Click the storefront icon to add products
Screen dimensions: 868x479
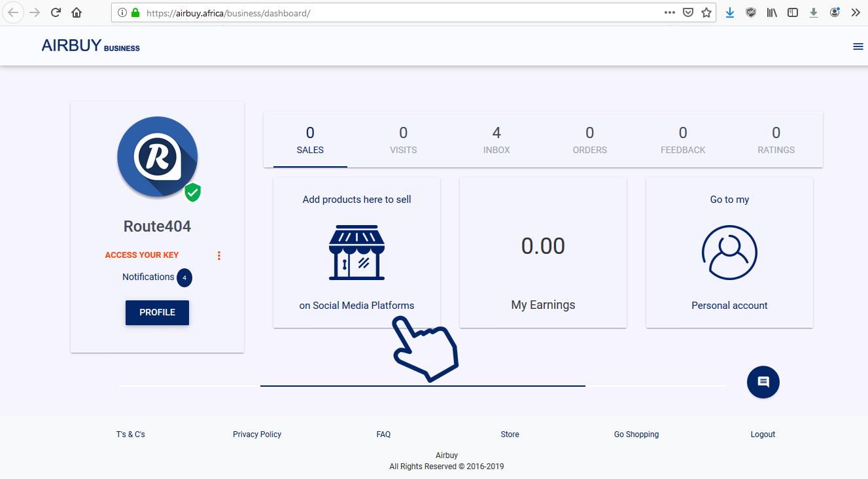(356, 253)
